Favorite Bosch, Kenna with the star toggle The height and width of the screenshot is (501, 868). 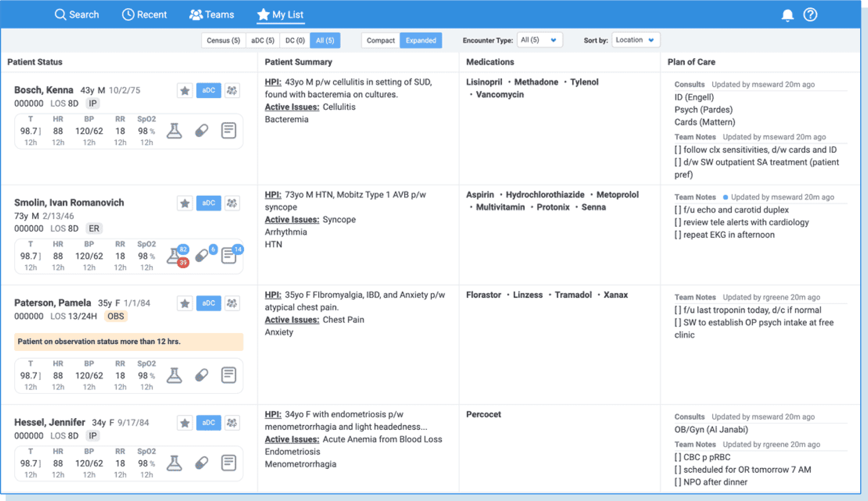click(x=185, y=91)
